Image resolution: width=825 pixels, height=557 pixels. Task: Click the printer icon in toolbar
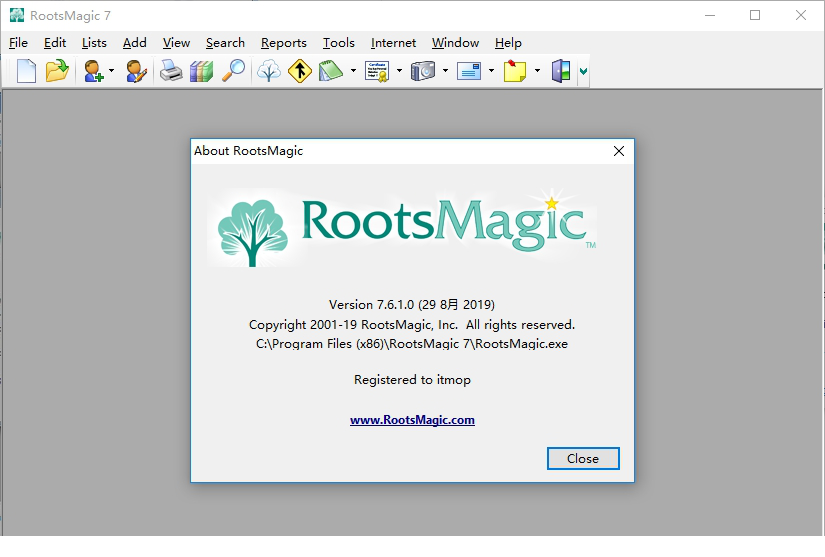click(171, 70)
